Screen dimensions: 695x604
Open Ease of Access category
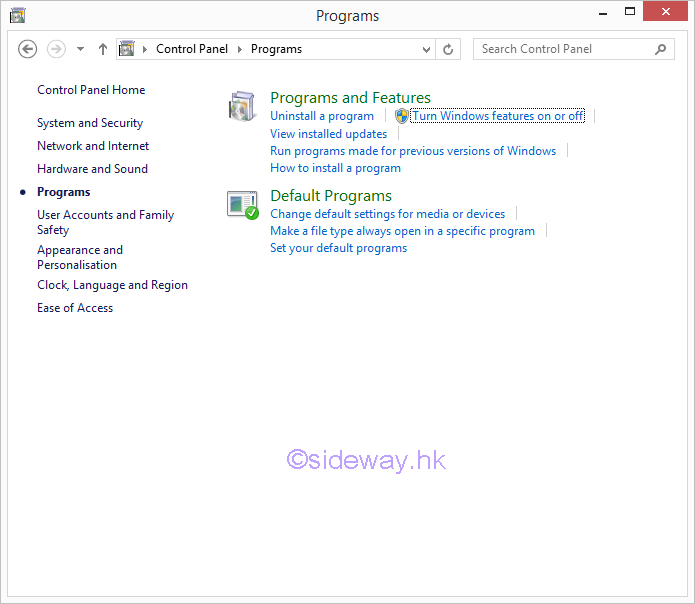tap(75, 308)
